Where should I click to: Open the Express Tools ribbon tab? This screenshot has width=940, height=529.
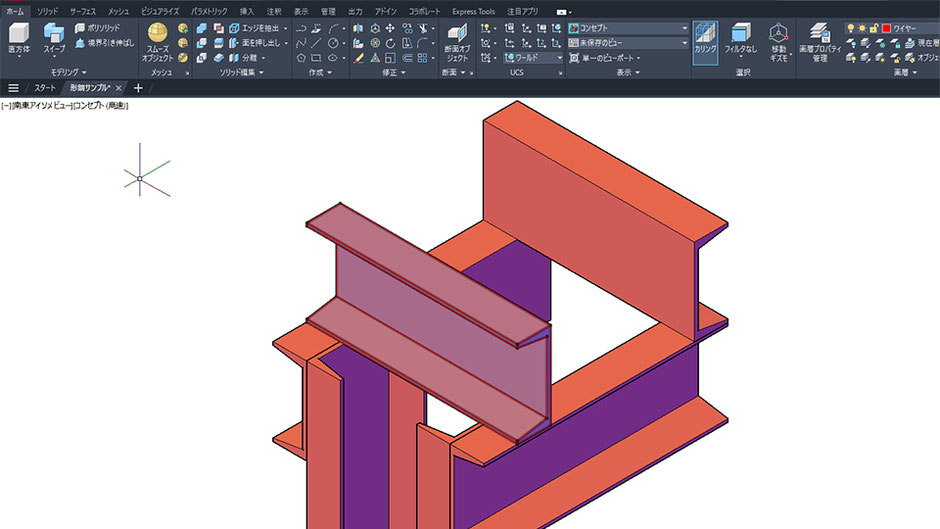[473, 11]
